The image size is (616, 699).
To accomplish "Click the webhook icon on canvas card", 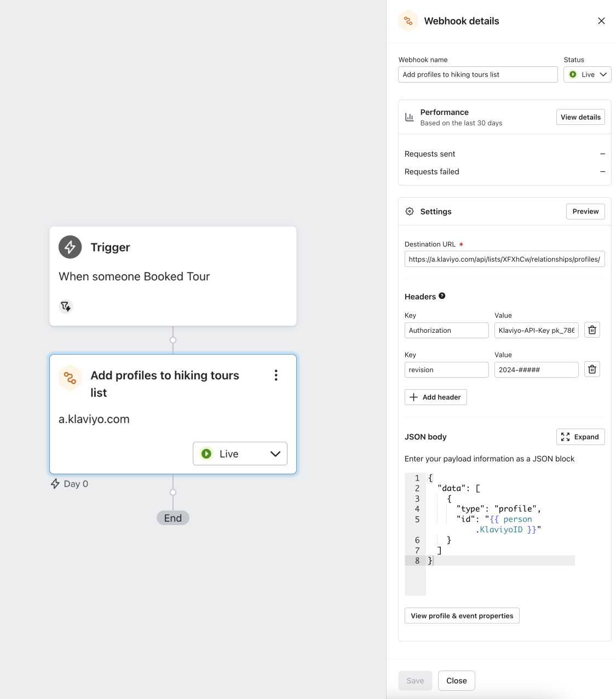I will 70,378.
